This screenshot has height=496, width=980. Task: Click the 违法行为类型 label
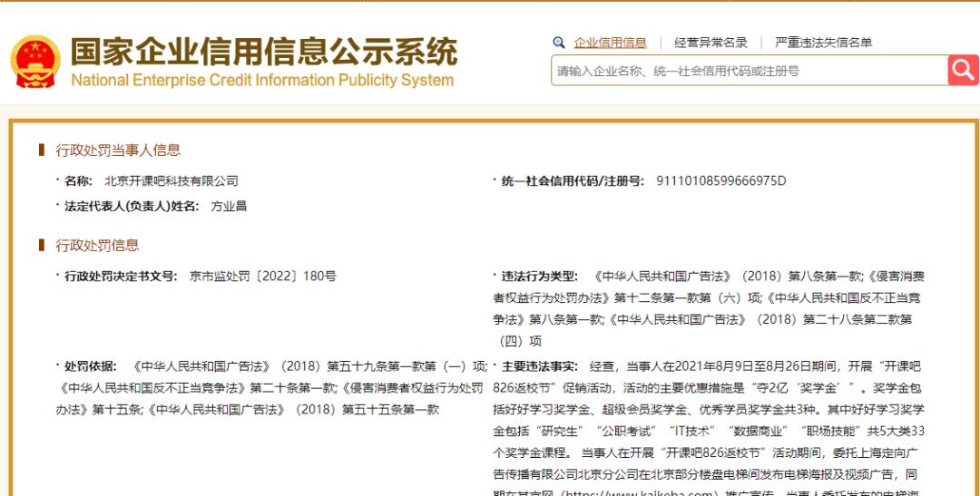tap(540, 277)
